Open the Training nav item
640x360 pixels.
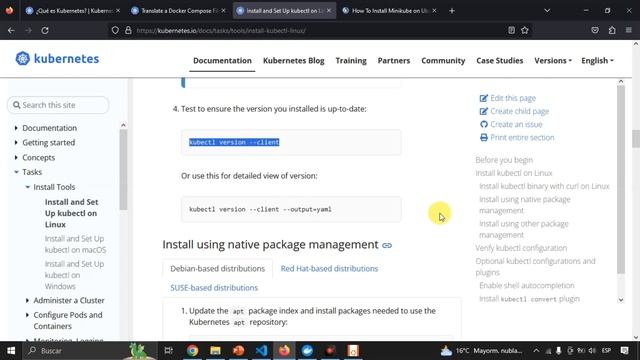351,60
